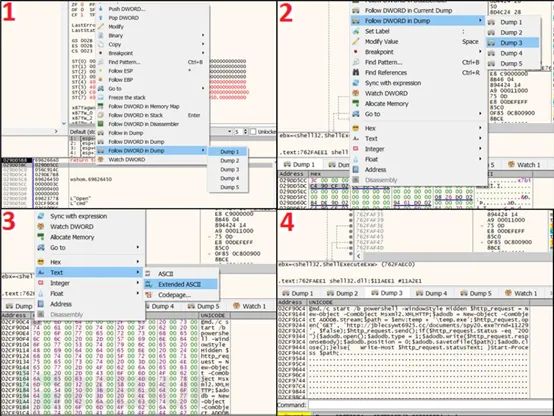Click the pencil icon beside Modify
554x416 pixels.
point(101,27)
